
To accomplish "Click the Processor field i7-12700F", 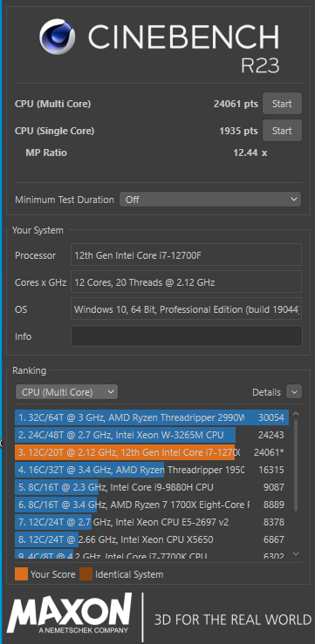I will pos(186,254).
